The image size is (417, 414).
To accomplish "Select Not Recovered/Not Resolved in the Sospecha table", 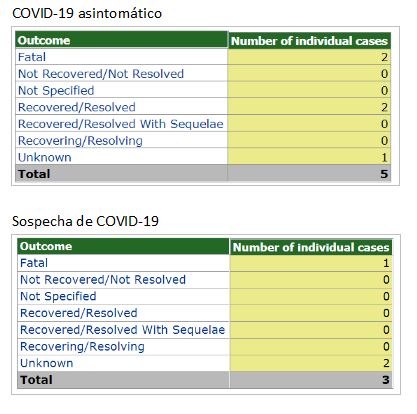I will [103, 280].
